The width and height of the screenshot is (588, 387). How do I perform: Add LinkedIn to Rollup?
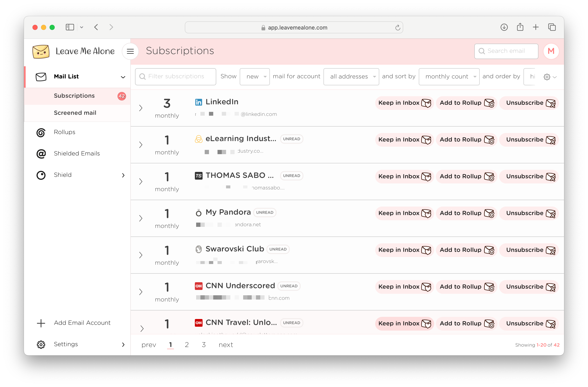466,103
